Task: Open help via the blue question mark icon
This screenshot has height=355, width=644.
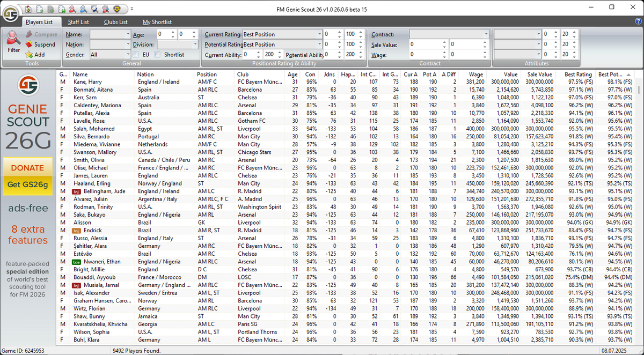Action: (638, 21)
